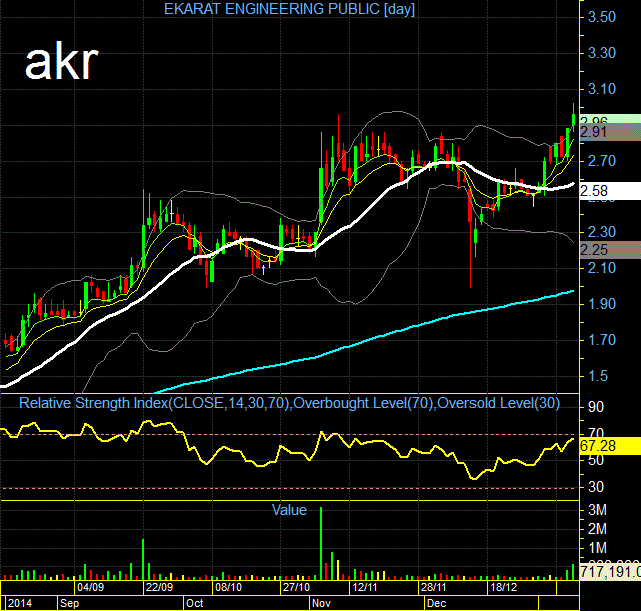Click the gray 2.91 price marker
Screen dimensions: 641x611
click(610, 132)
